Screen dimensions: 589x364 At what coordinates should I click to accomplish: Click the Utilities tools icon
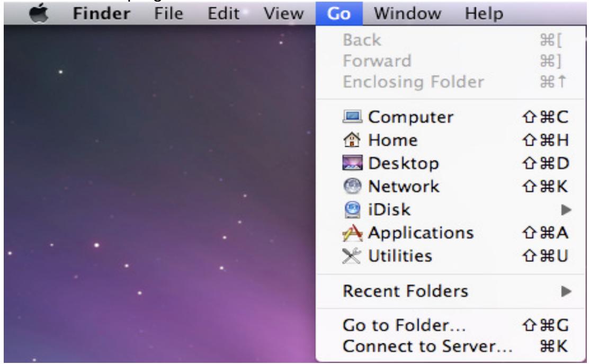pos(352,256)
